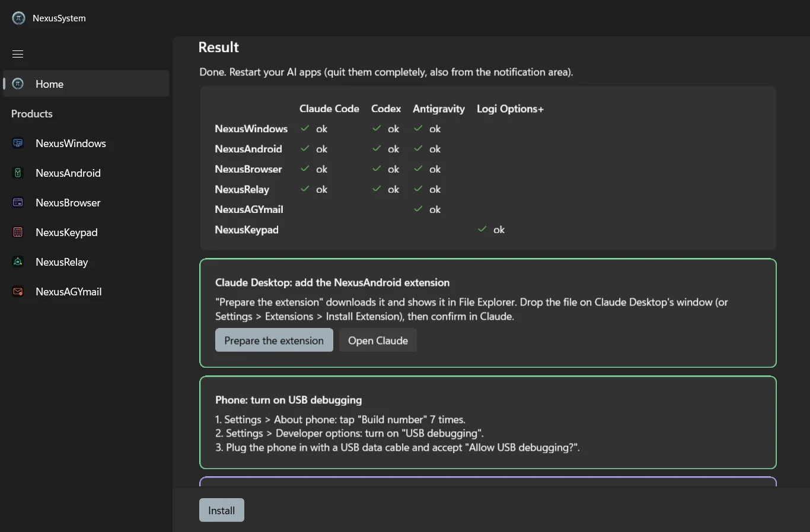Click the Done. Restart your AI apps message
The height and width of the screenshot is (532, 810).
point(386,72)
